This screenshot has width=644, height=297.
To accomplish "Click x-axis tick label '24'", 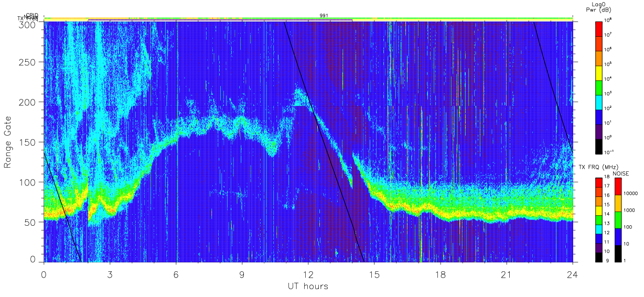I will (573, 274).
